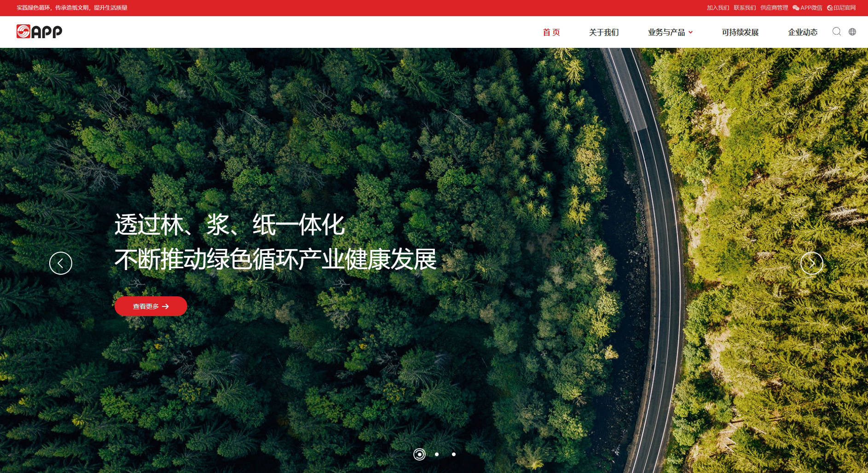
Task: Click the APP logo in the header
Action: click(39, 31)
